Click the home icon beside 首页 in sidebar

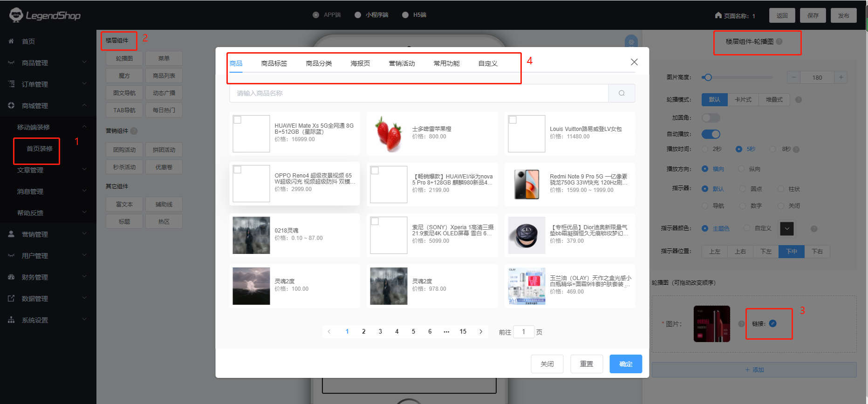point(11,41)
